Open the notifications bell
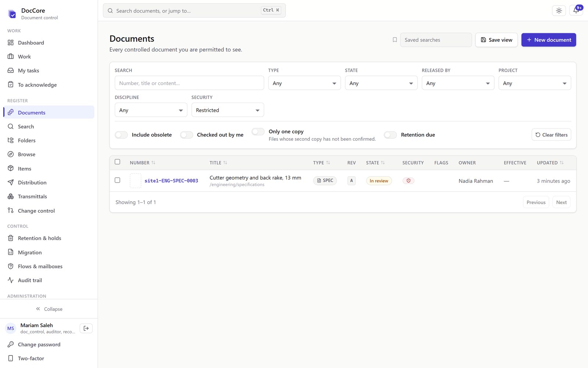This screenshot has width=588, height=368. point(576,11)
